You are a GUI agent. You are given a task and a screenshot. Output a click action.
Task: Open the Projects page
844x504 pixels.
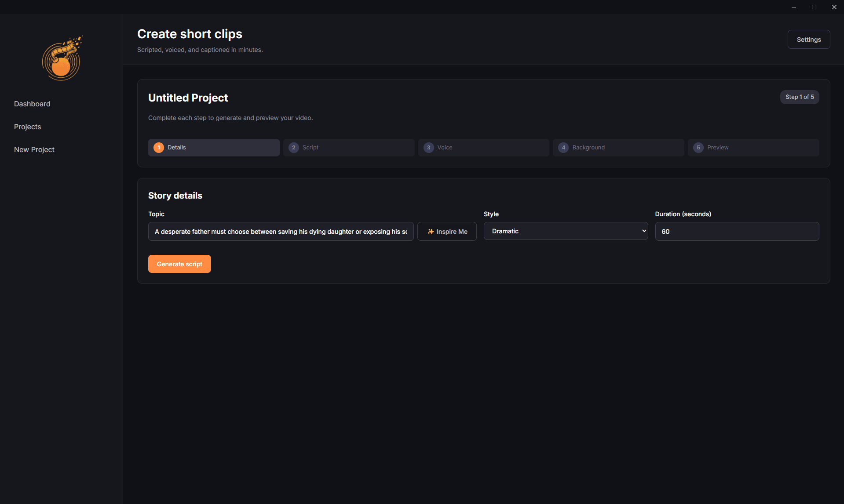[x=27, y=127]
